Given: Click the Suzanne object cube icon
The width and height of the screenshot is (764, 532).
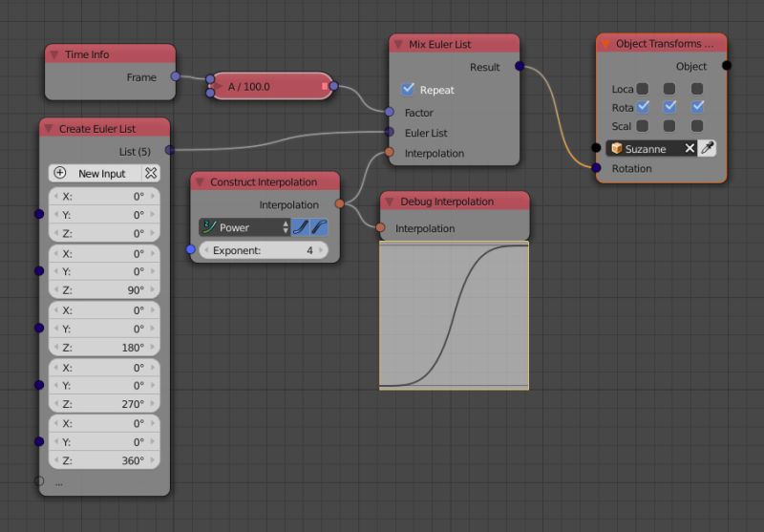Looking at the screenshot, I should [x=616, y=148].
